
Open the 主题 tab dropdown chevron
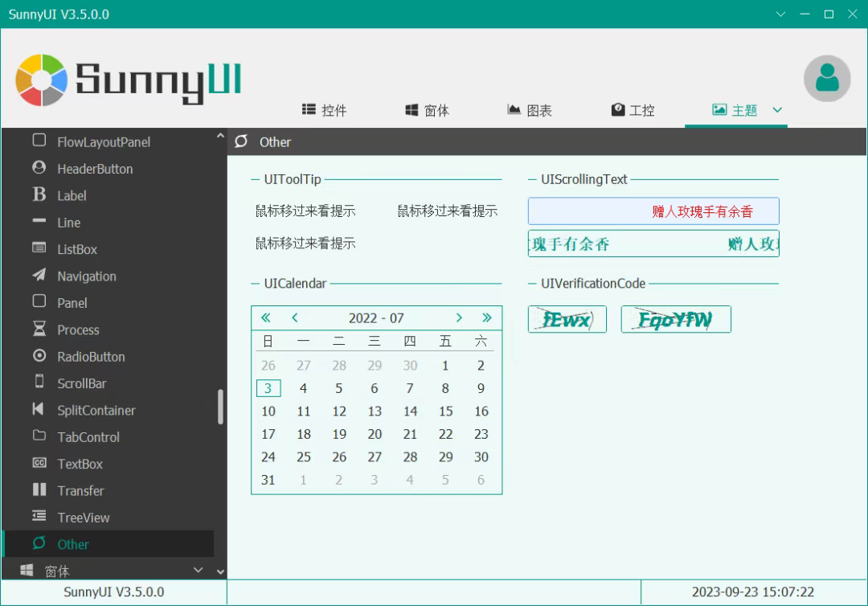tap(776, 110)
